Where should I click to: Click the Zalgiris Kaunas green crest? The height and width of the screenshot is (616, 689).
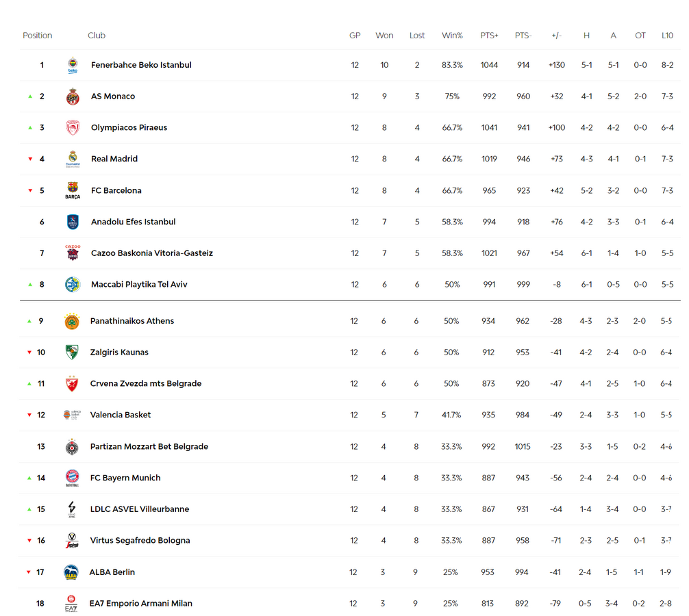[72, 352]
